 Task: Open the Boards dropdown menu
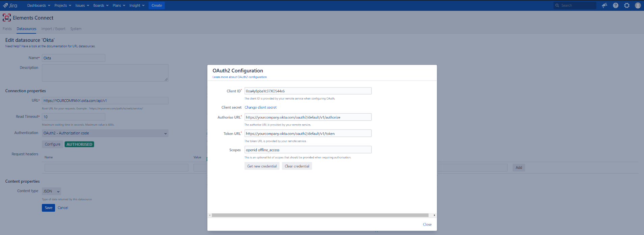(x=101, y=5)
